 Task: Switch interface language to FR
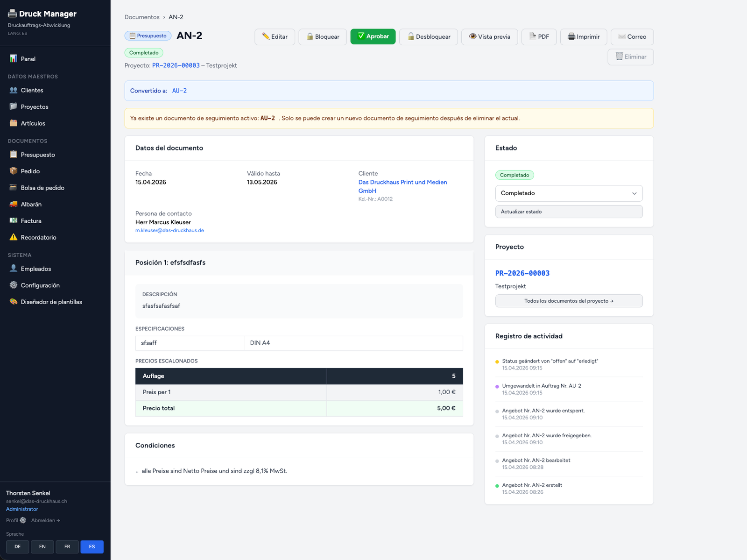coord(67,546)
